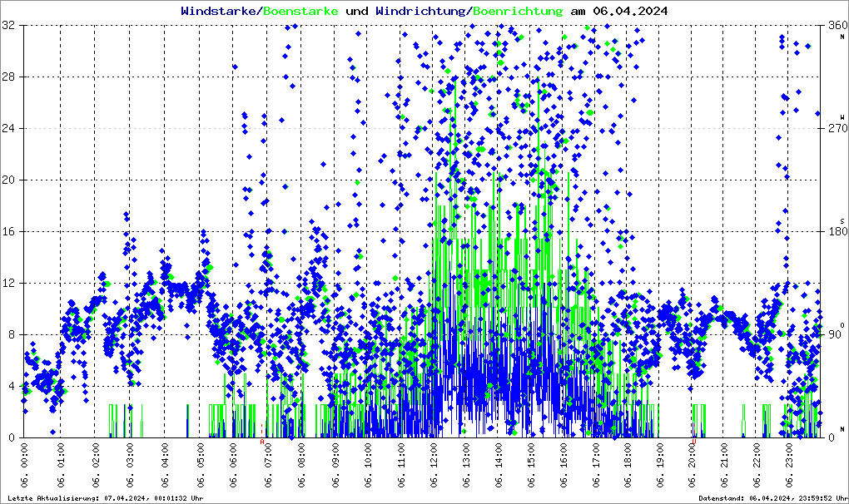The image size is (849, 504).
Task: Click the '06. 20:00' time axis label
Action: (x=692, y=465)
